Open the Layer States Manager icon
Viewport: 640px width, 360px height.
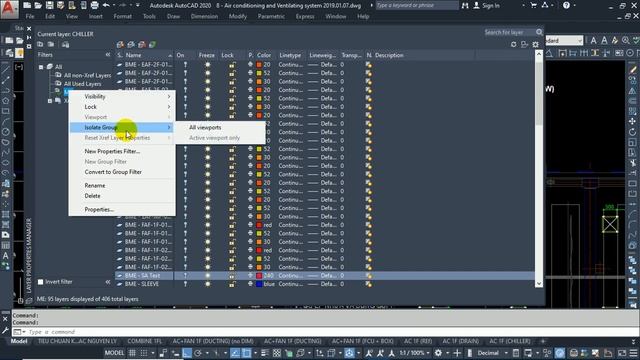pos(65,44)
